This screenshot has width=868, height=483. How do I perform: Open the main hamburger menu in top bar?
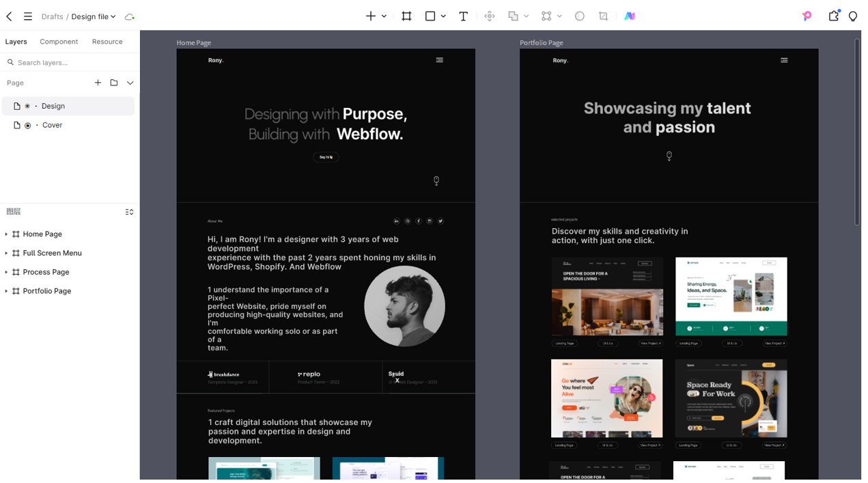click(x=28, y=16)
